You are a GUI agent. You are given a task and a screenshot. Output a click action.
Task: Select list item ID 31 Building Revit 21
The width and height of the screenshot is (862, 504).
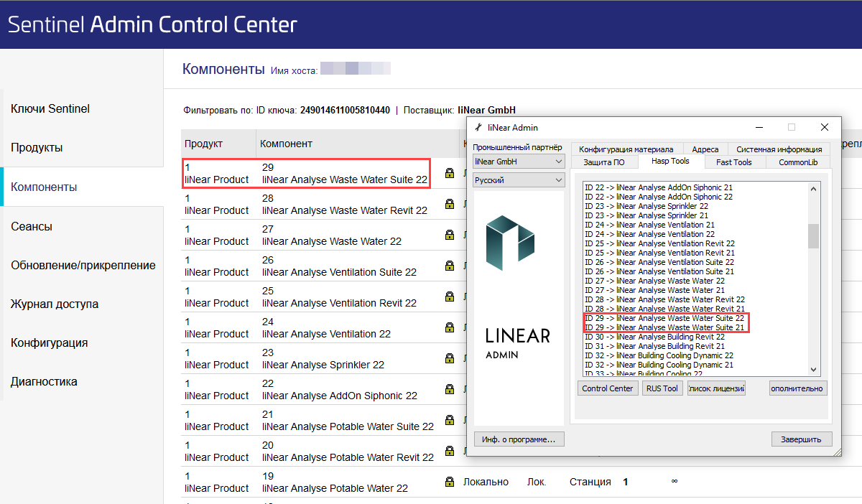tap(654, 346)
